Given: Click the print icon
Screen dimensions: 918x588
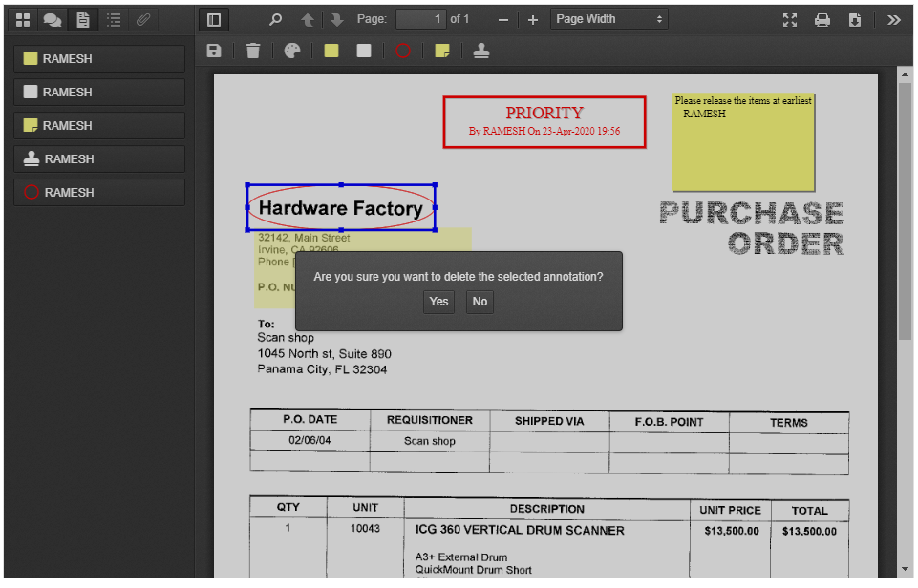Looking at the screenshot, I should coord(822,19).
